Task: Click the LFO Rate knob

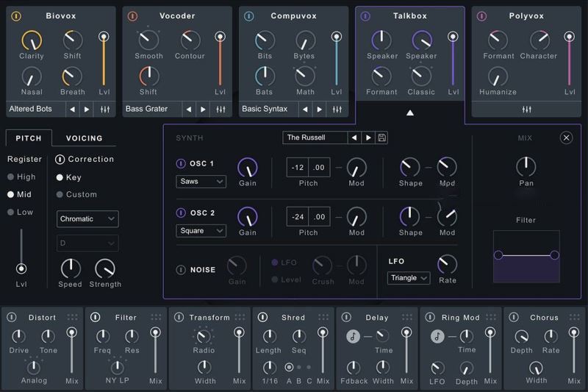Action: pos(447,264)
